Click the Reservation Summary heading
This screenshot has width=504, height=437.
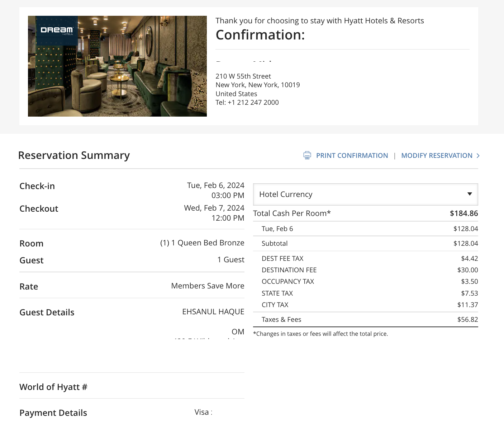click(x=74, y=155)
